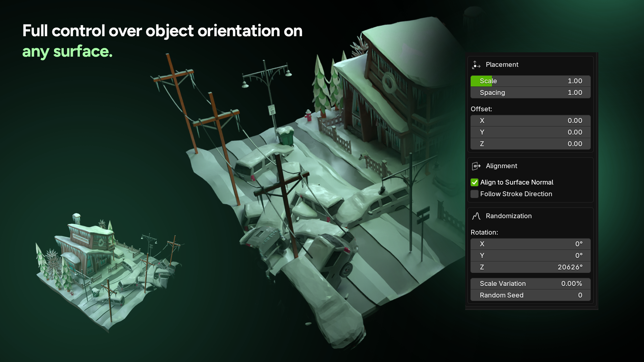Click the Offset X field

[x=530, y=121]
